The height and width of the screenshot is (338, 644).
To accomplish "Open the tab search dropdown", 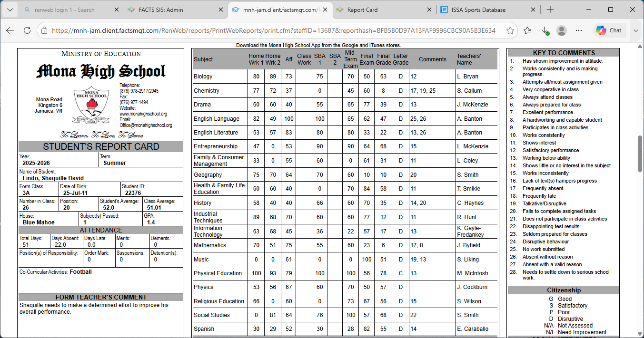I will 10,10.
